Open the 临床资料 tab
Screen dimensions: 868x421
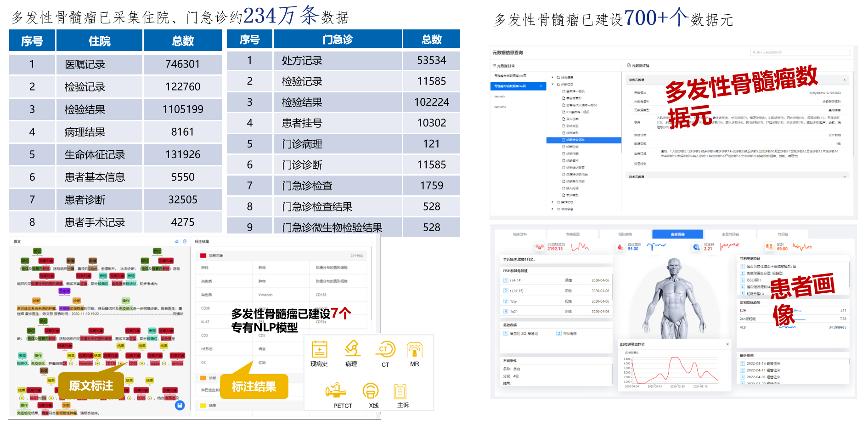click(520, 234)
